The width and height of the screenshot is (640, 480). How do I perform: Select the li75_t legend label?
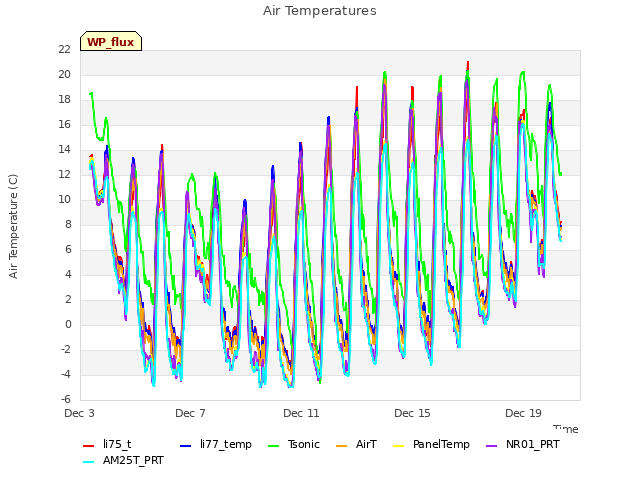117,444
